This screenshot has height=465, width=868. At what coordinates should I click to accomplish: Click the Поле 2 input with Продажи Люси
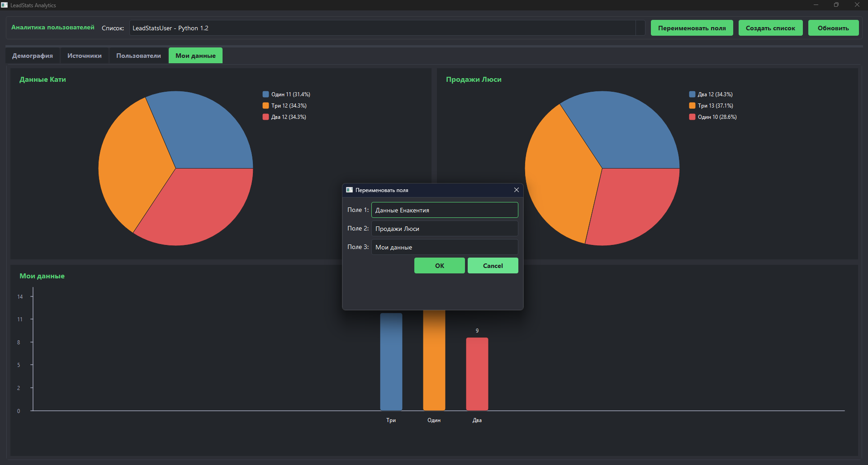[445, 229]
